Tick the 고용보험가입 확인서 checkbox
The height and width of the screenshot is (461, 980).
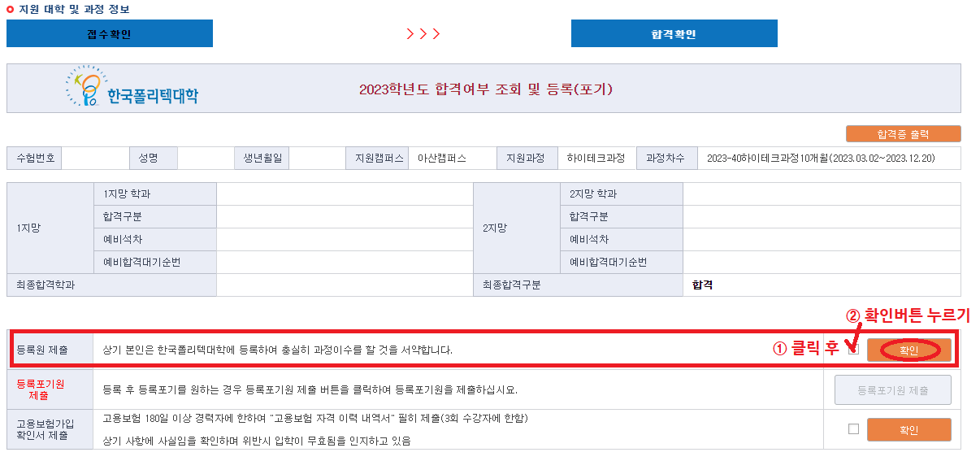pyautogui.click(x=853, y=429)
